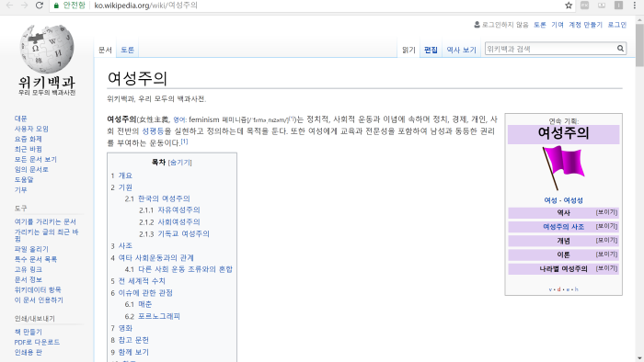Open 인쇄용 판 link

coord(28,352)
